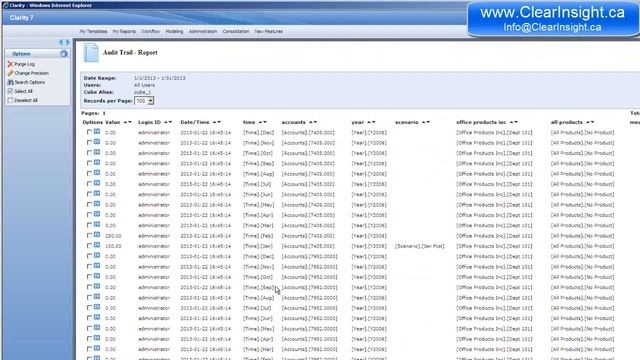Sort all products column descending arrow
Viewport: 640px width, 360px height.
[x=592, y=122]
